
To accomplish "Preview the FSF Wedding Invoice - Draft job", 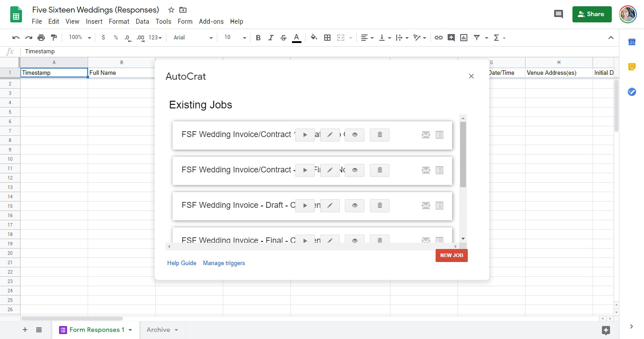I will point(355,206).
